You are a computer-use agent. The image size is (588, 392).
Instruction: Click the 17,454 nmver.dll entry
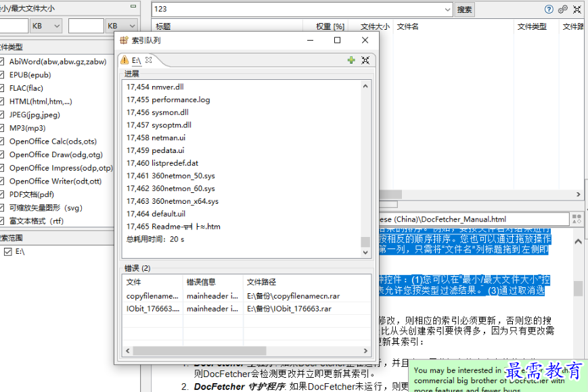(155, 87)
